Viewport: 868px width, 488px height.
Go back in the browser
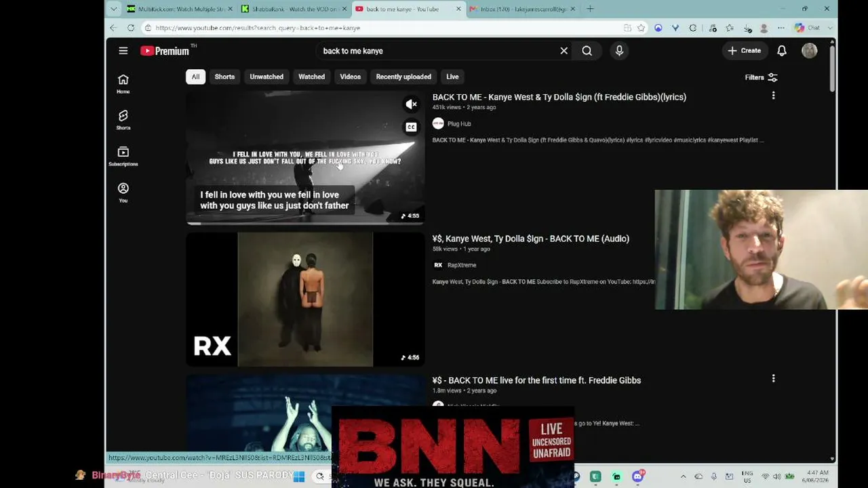113,28
